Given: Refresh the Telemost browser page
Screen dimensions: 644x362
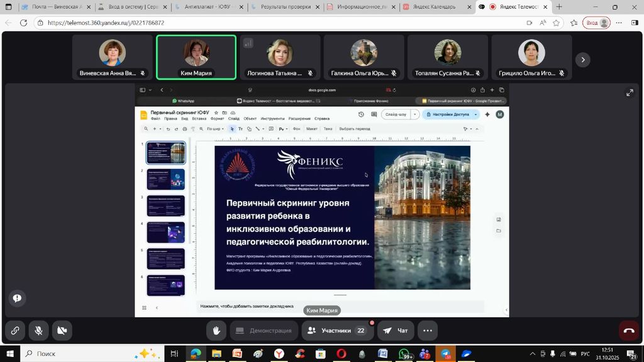Looking at the screenshot, I should click(23, 23).
